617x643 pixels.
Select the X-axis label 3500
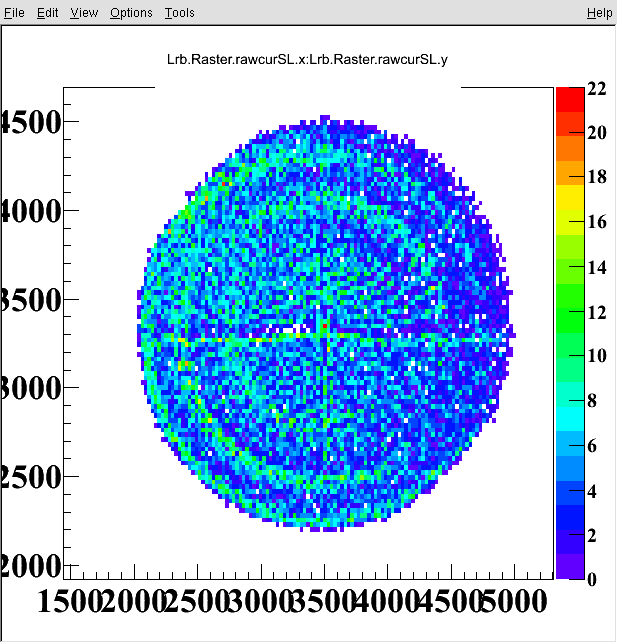[x=324, y=602]
